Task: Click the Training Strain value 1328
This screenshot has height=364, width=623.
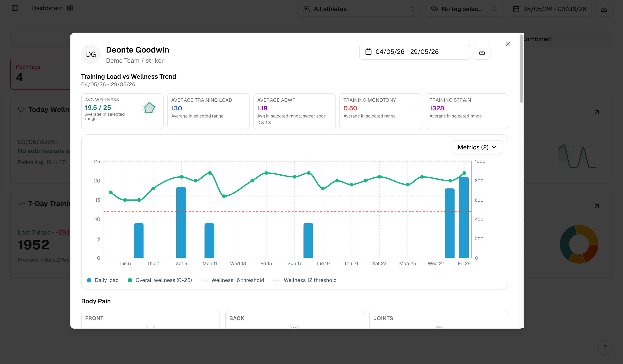Action: 437,108
